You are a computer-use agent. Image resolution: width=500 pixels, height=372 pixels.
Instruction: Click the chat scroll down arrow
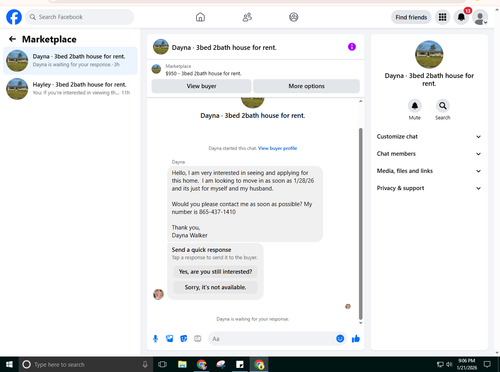point(360,323)
